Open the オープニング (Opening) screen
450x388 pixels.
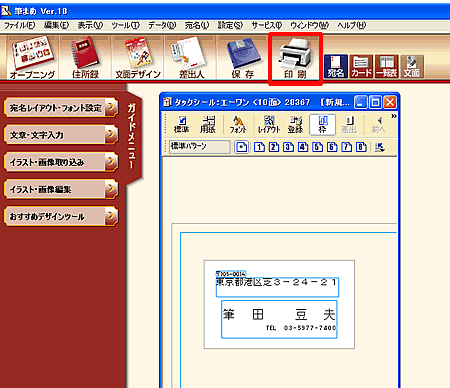click(x=32, y=58)
